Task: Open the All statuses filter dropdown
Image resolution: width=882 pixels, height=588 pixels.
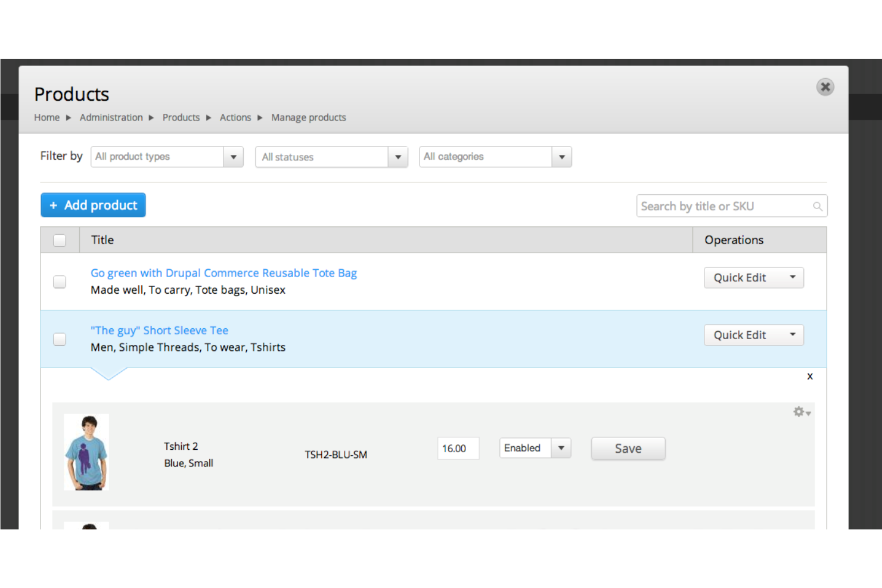Action: pyautogui.click(x=331, y=157)
